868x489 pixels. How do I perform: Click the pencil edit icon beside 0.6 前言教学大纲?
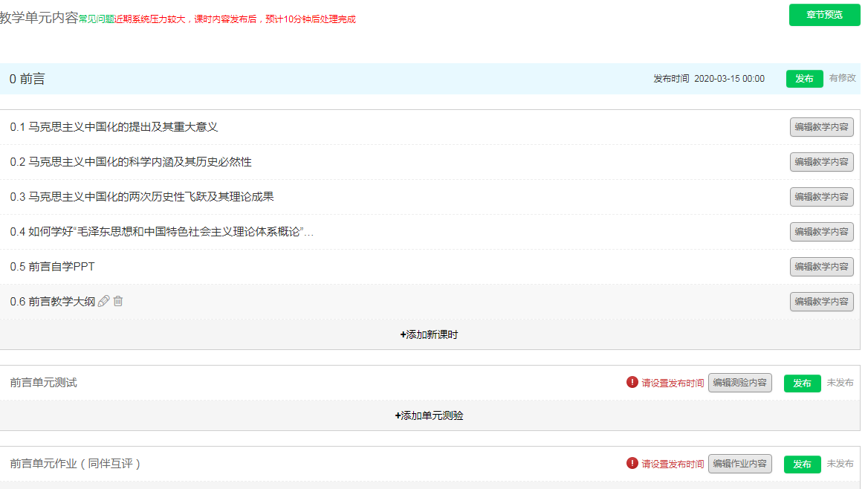pos(104,301)
